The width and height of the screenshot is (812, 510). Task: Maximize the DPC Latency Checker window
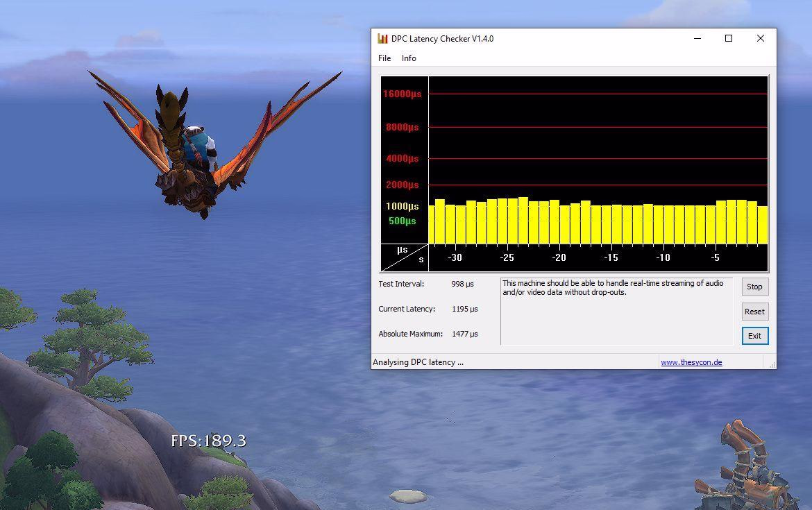(x=729, y=39)
